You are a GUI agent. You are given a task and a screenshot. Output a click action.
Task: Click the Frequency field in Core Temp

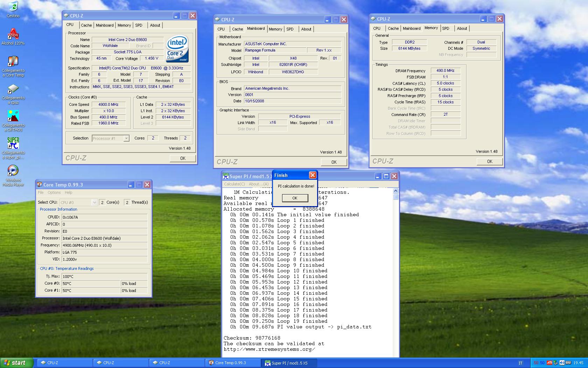tap(104, 245)
